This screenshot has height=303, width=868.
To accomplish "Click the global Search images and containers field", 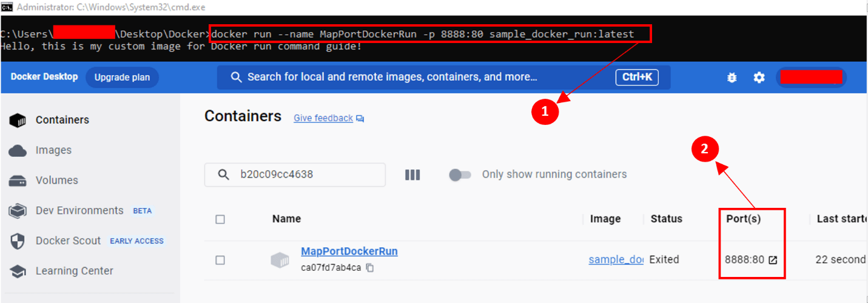I will point(444,78).
